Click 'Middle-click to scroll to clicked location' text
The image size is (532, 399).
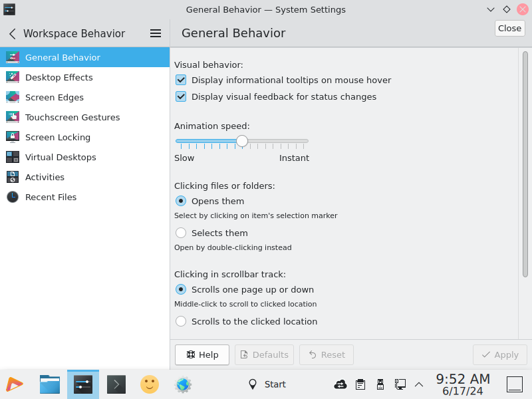(x=245, y=304)
